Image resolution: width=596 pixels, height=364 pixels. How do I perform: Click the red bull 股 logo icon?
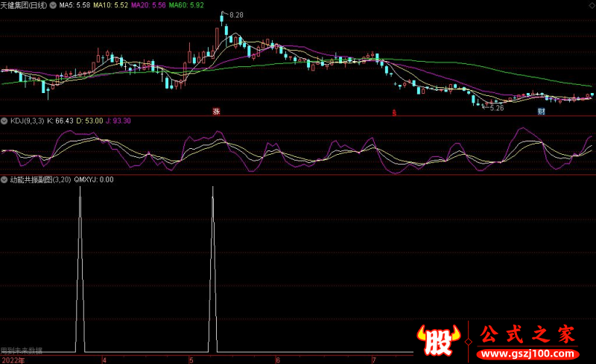pyautogui.click(x=440, y=341)
